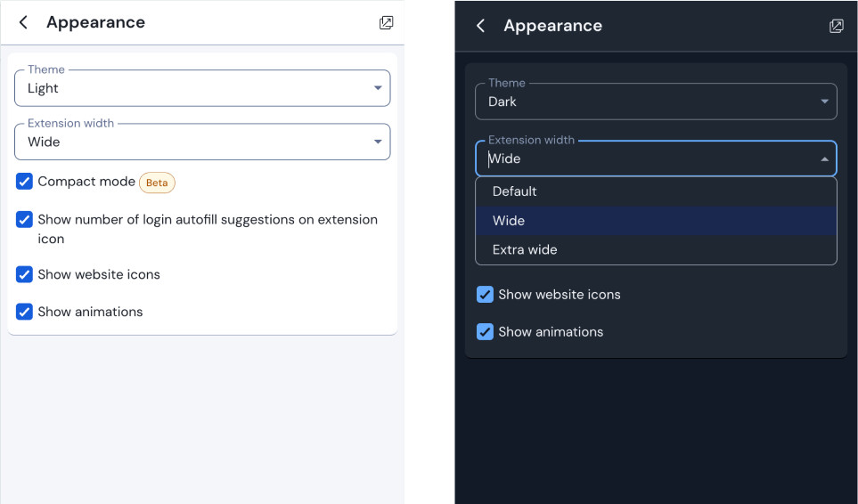The width and height of the screenshot is (858, 504).
Task: Open the Theme dropdown showing Light
Action: click(202, 88)
